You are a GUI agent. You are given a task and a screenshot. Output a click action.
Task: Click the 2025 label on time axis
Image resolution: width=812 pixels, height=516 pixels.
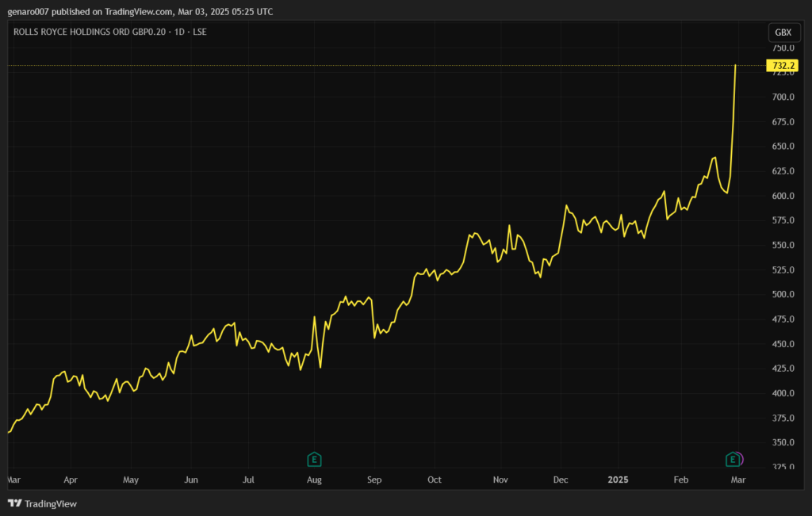point(619,480)
